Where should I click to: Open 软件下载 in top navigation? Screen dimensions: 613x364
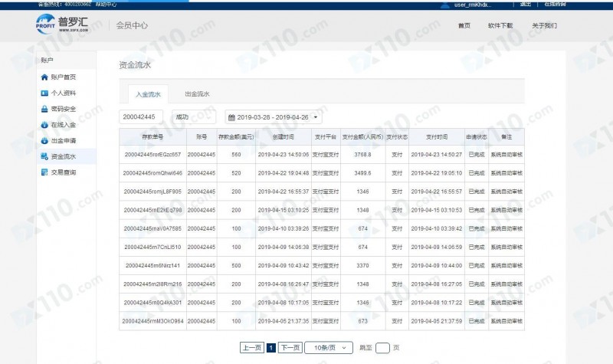pyautogui.click(x=500, y=25)
